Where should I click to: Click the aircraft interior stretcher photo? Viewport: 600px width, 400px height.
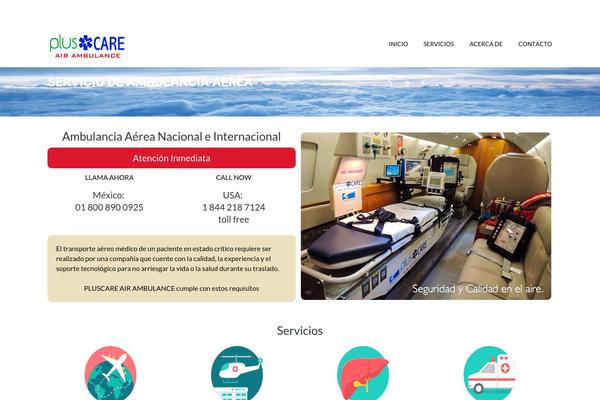click(x=426, y=216)
